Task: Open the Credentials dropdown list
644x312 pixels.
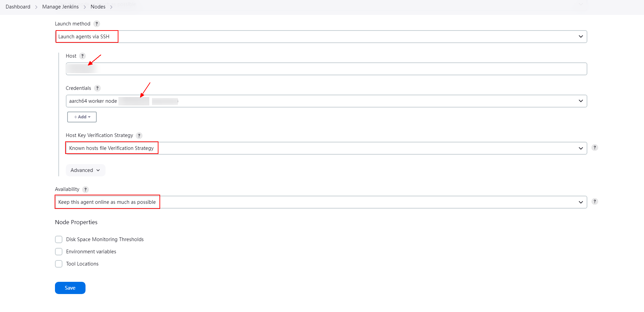Action: (326, 101)
